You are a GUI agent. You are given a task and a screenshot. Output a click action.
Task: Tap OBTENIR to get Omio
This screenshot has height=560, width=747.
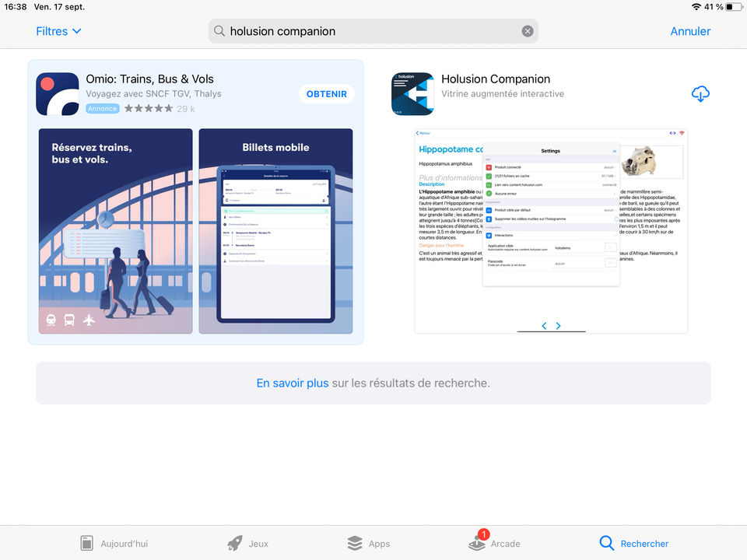tap(326, 94)
